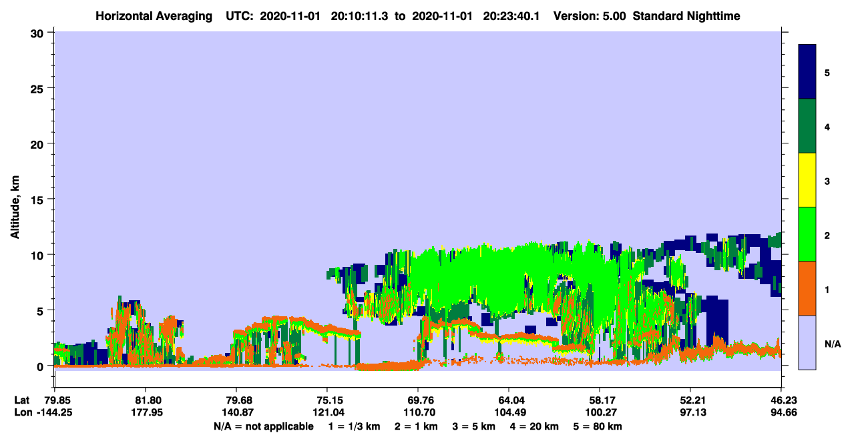Click the lavender N/A color bar segment

(807, 342)
